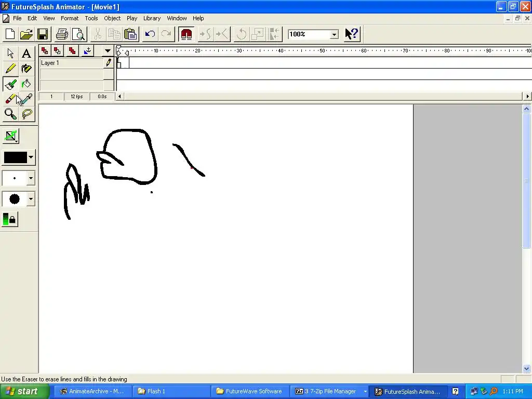Select the Eraser tool
The image size is (532, 399).
10,99
